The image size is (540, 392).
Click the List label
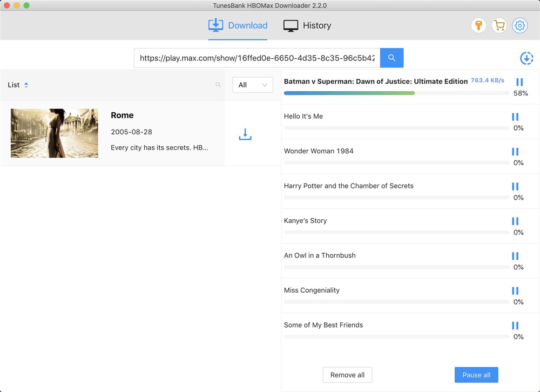[13, 85]
